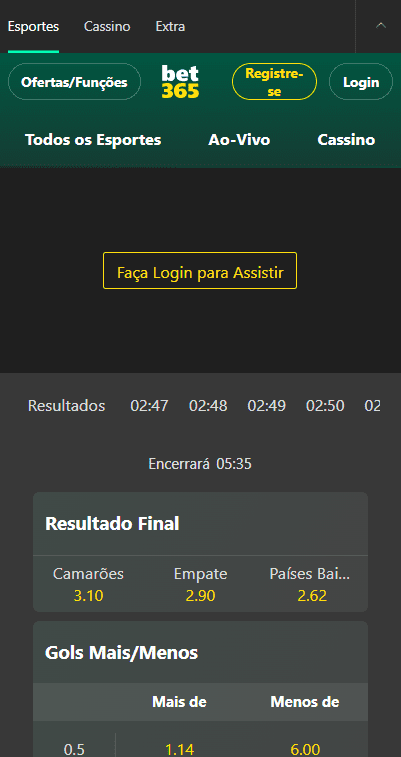
Task: Switch to the Cassino top tab
Action: click(107, 27)
